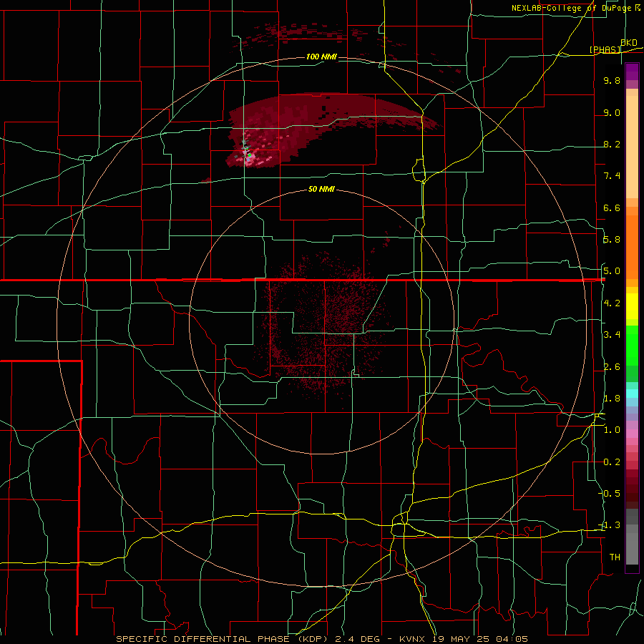Select the 8.2 scale value
Screen dimensions: 644x644
point(612,144)
